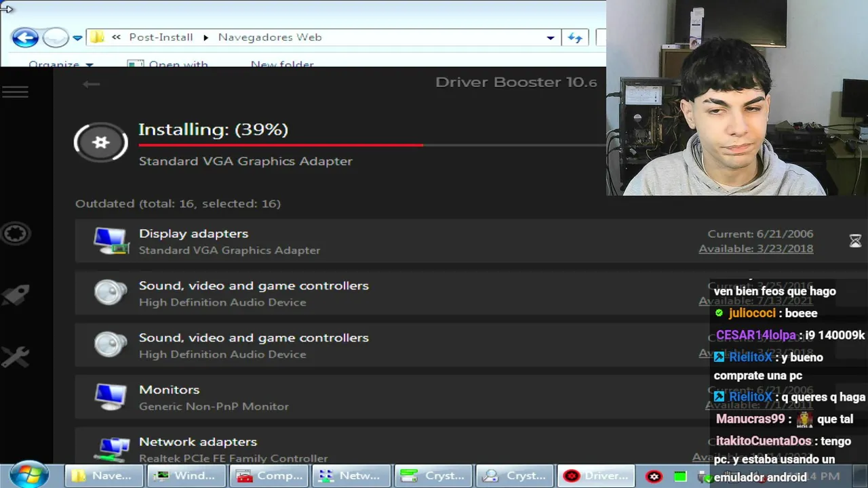
Task: Select the Navegadores Web breadcrumb
Action: click(270, 37)
